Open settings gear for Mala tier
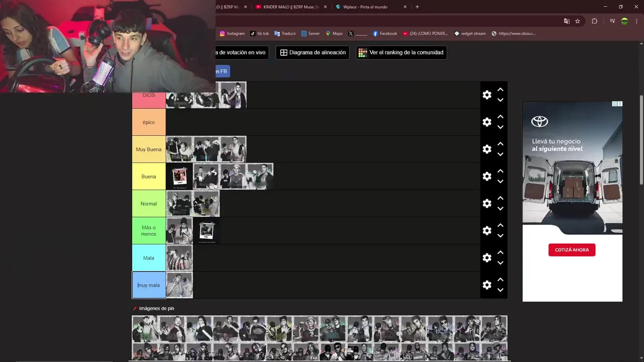 [x=487, y=258]
